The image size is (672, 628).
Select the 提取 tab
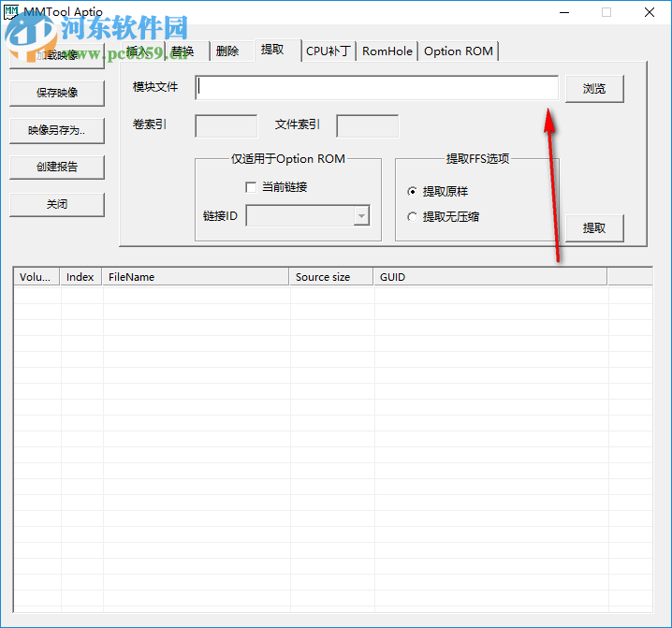click(278, 51)
